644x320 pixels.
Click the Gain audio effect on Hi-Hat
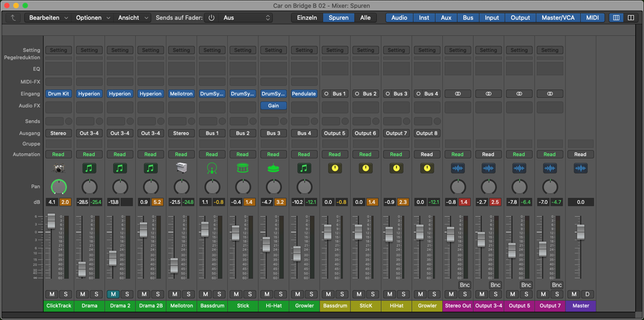(273, 105)
